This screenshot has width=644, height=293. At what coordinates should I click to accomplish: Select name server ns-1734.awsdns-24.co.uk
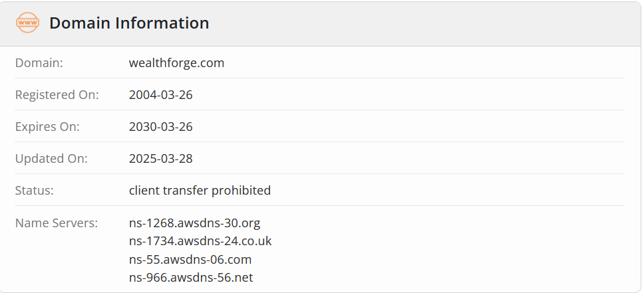coord(200,241)
